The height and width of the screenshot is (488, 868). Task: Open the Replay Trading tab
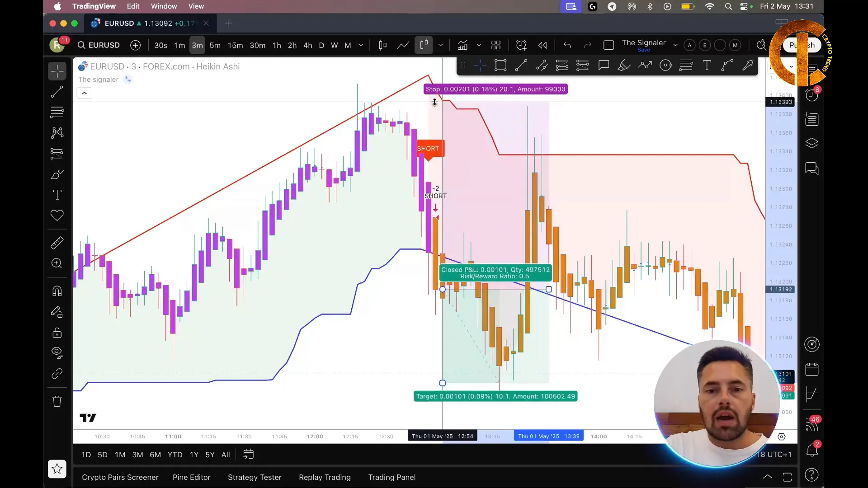325,477
